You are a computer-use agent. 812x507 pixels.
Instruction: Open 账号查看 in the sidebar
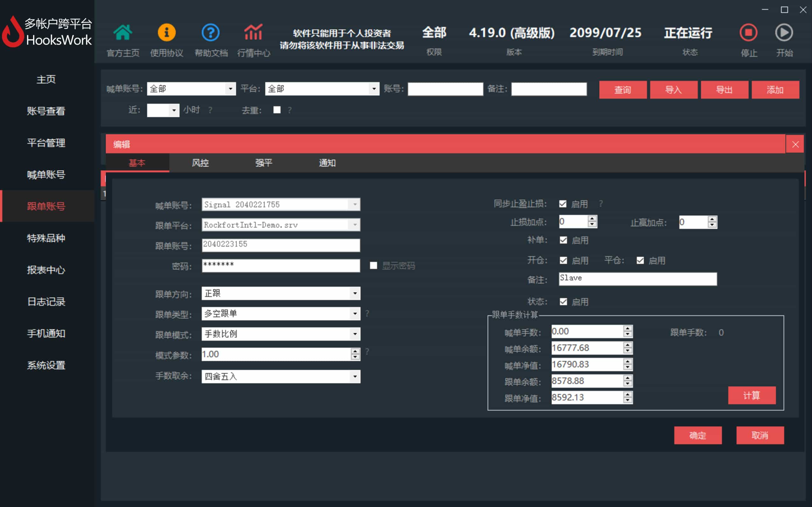[47, 111]
